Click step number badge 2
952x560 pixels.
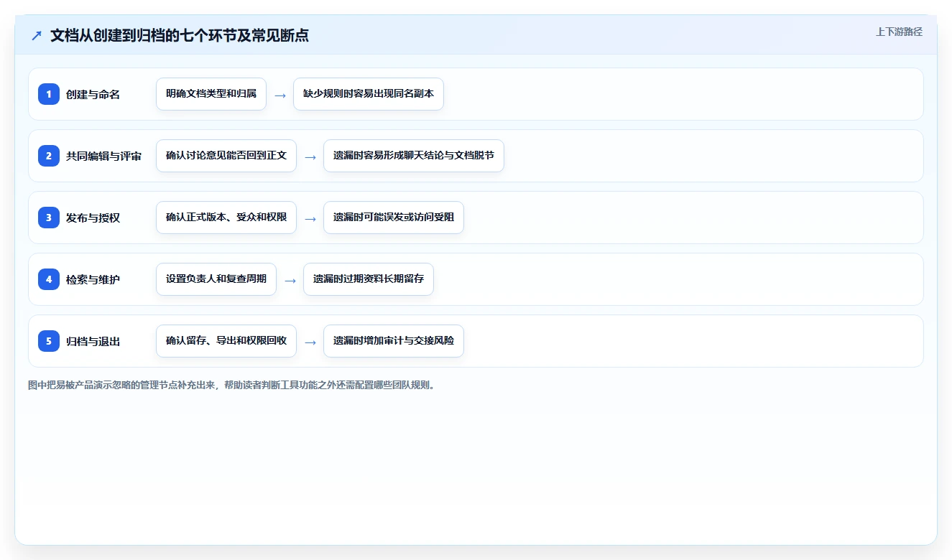pos(49,156)
